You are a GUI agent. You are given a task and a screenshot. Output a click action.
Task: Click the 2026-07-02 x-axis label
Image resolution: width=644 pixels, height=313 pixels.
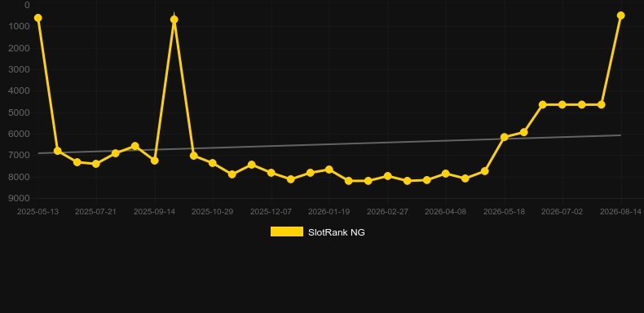562,212
